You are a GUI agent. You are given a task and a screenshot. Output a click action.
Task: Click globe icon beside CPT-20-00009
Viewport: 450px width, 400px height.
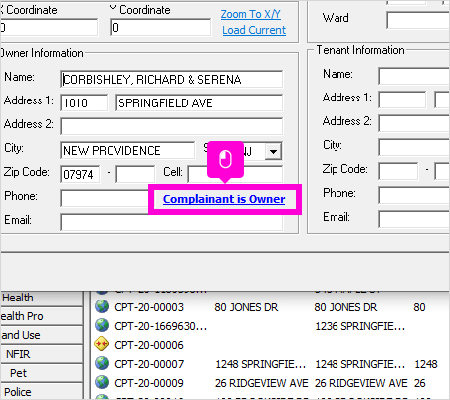click(x=102, y=382)
